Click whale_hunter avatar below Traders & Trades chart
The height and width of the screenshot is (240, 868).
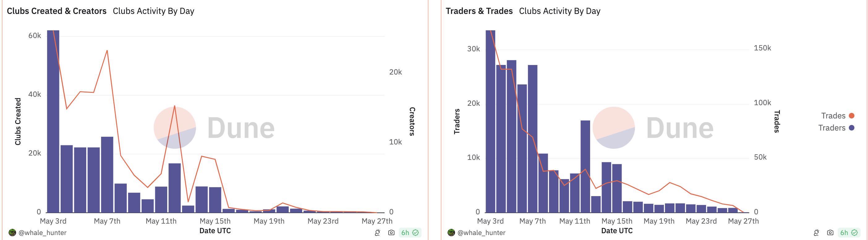point(451,233)
